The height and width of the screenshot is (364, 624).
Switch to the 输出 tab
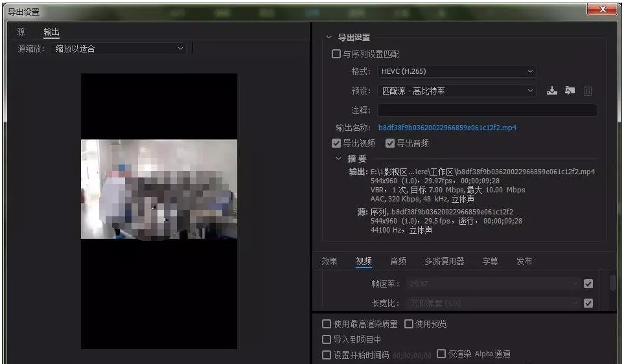coord(51,32)
